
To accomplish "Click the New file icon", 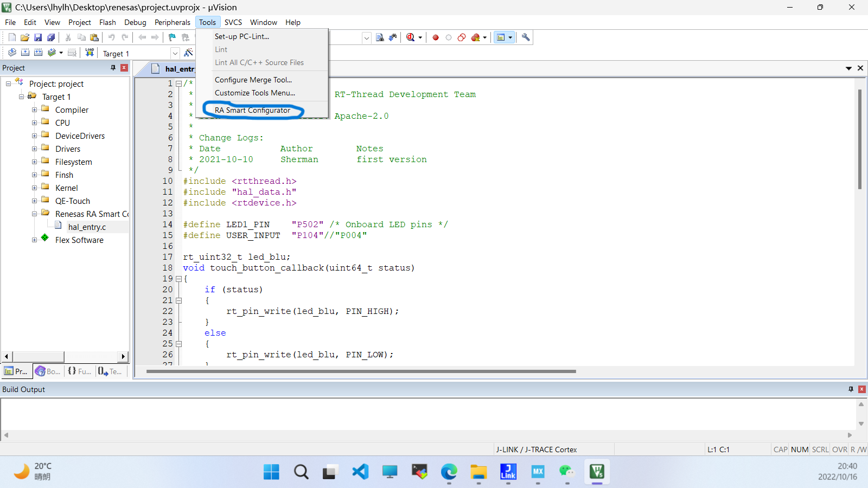I will pyautogui.click(x=12, y=37).
